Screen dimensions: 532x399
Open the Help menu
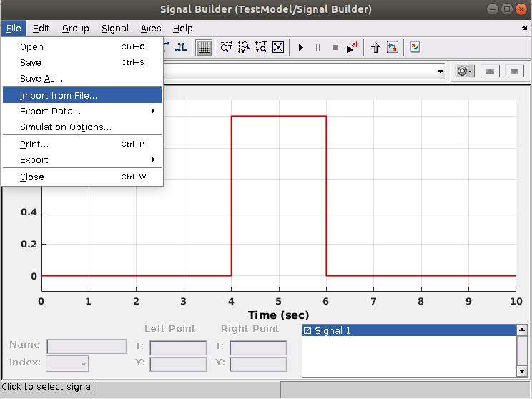click(x=183, y=29)
